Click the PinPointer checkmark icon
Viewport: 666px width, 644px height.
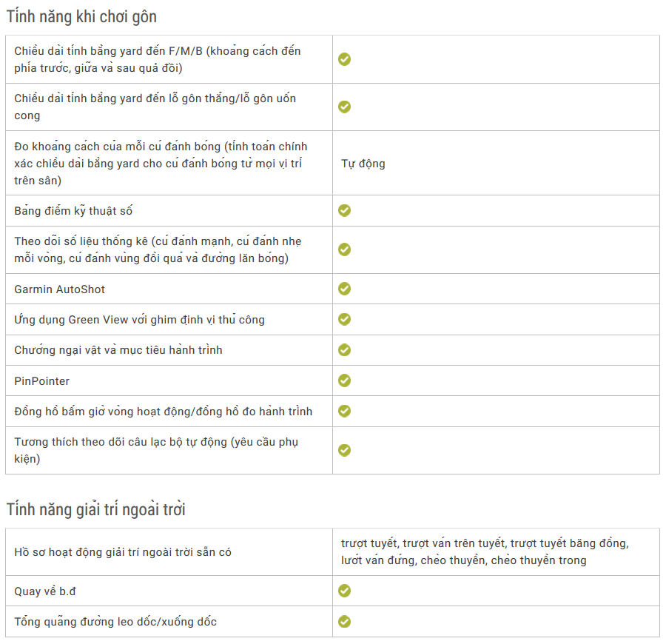[344, 380]
